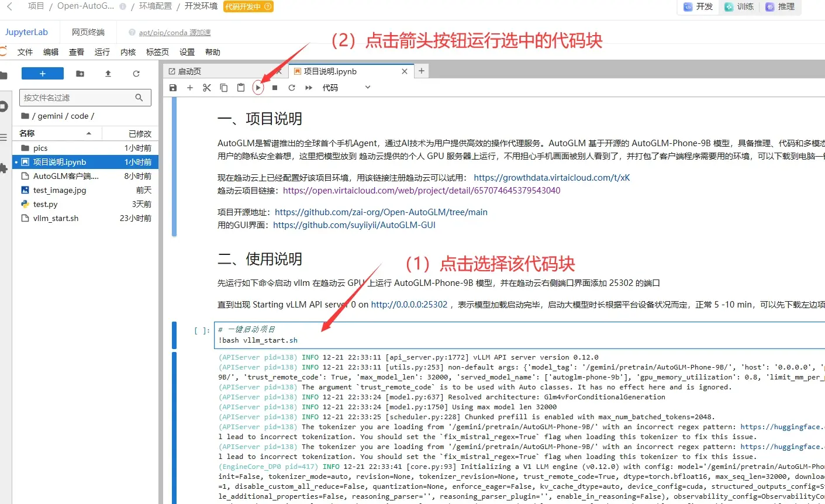Run the selected cell with the play arrow
The image size is (825, 504).
click(258, 88)
